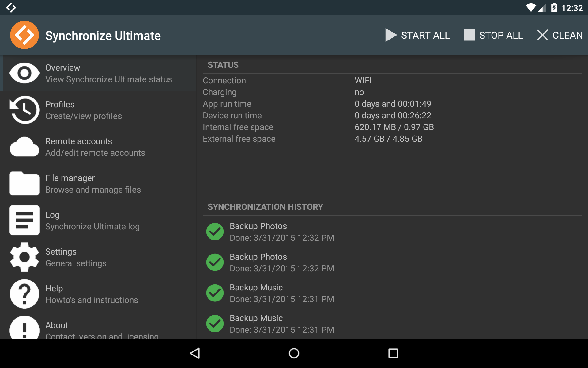Tap green checkmark of last Backup Music entry
Screen dimensions: 588x368
tap(215, 324)
